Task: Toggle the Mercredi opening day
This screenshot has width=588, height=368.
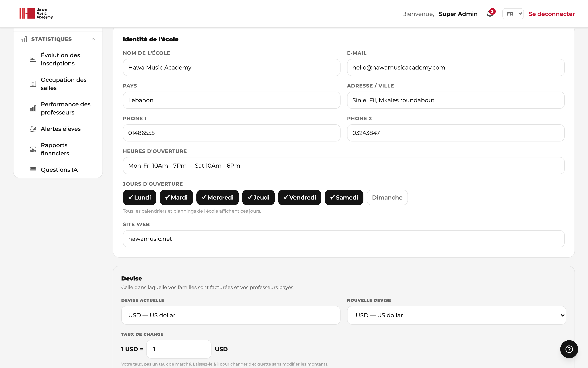Action: pyautogui.click(x=217, y=197)
